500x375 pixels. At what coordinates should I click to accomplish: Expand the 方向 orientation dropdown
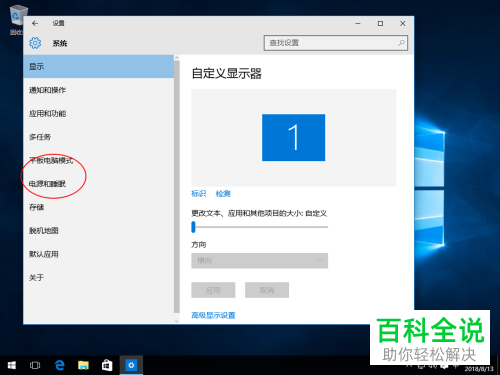pos(259,261)
